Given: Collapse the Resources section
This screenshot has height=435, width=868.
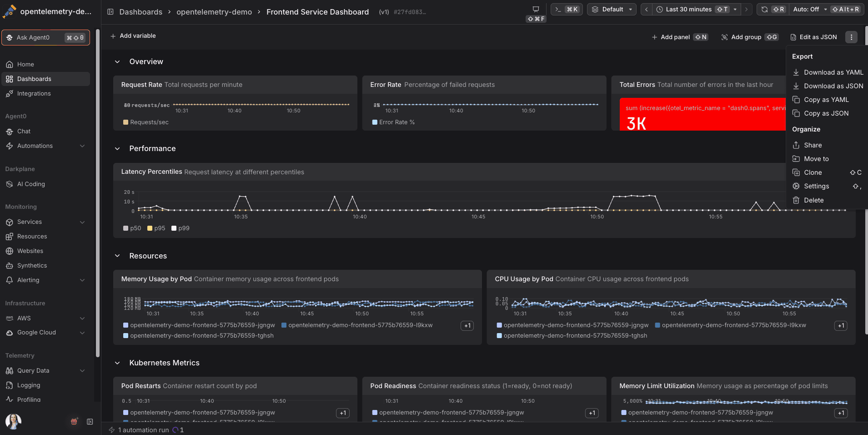Looking at the screenshot, I should 117,256.
